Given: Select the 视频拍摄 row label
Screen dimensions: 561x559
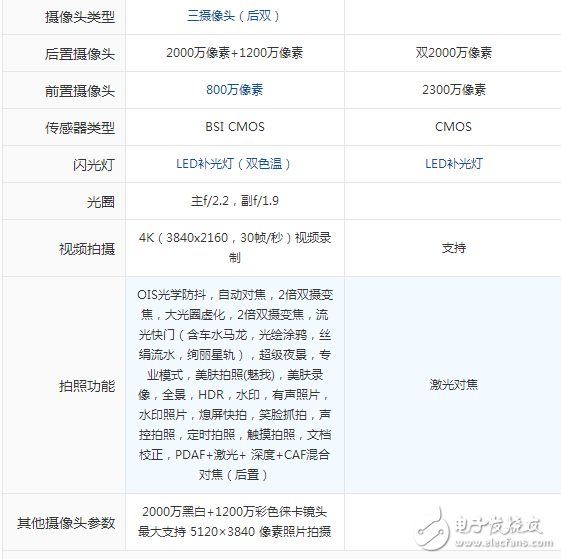Looking at the screenshot, I should pyautogui.click(x=87, y=249).
